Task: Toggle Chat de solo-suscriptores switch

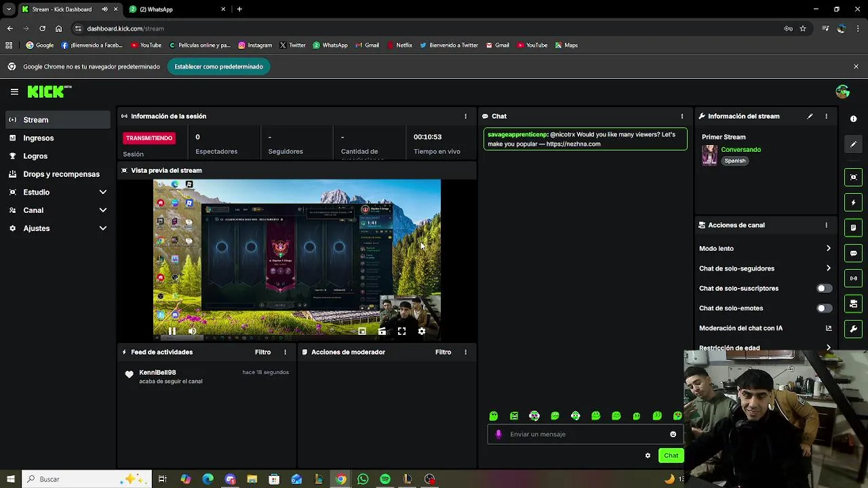Action: pos(824,288)
